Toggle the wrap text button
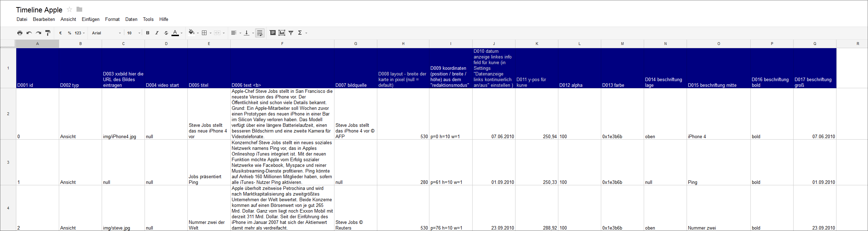 pos(260,33)
